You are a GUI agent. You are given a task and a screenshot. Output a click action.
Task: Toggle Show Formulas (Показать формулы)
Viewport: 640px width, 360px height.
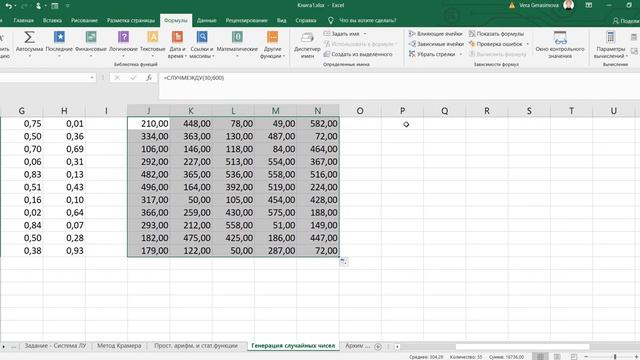coord(496,34)
